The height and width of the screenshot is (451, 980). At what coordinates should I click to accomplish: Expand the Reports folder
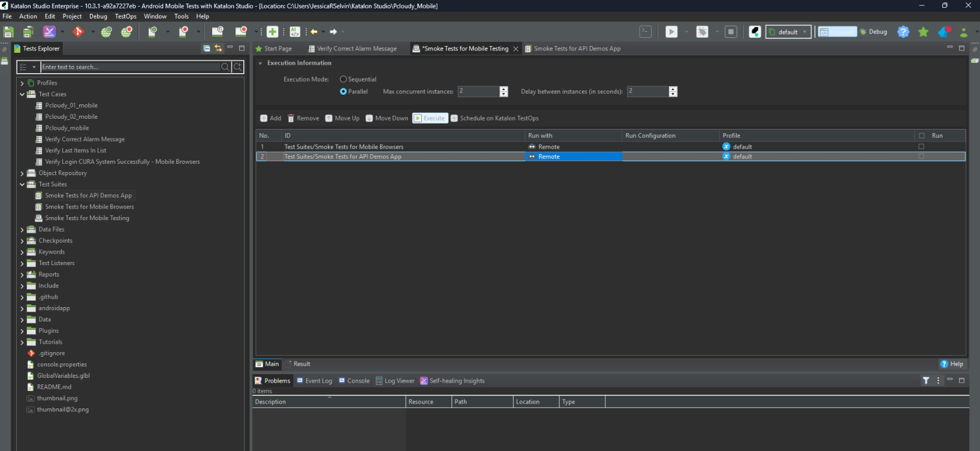point(22,275)
